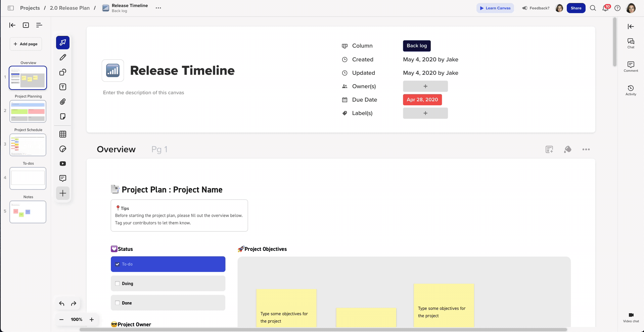Click the Share button
Image resolution: width=644 pixels, height=332 pixels.
(x=576, y=8)
